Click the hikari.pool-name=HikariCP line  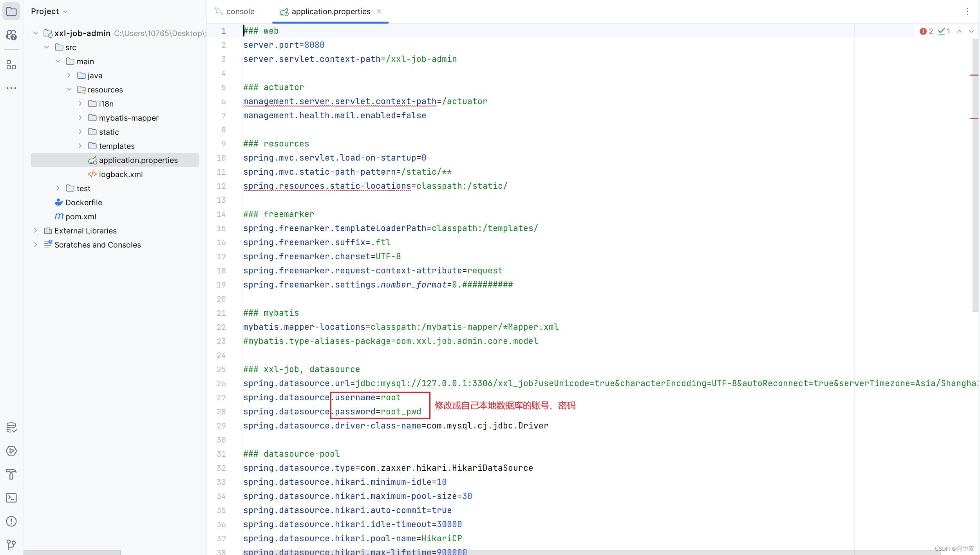(x=353, y=539)
